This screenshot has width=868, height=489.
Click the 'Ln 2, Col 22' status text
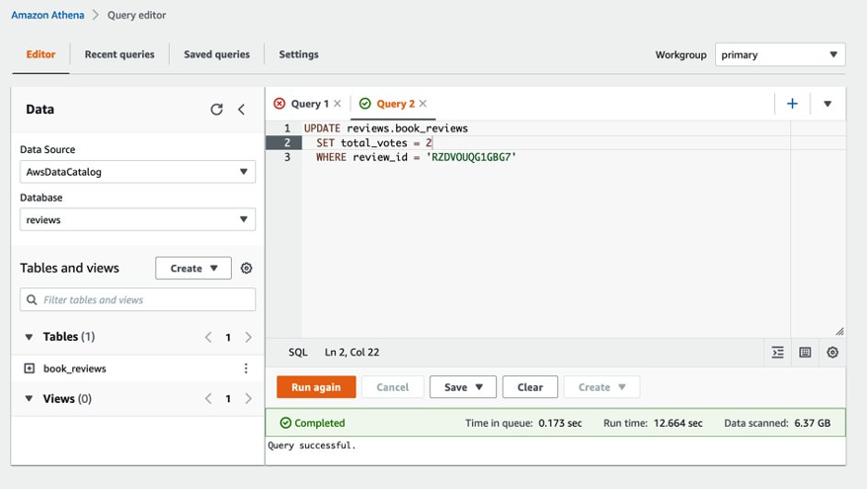point(352,353)
